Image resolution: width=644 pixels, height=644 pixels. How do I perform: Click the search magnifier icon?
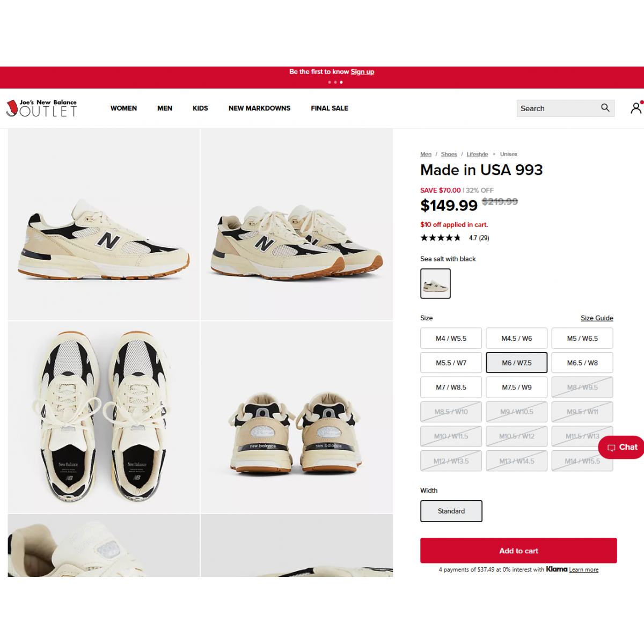pyautogui.click(x=605, y=108)
